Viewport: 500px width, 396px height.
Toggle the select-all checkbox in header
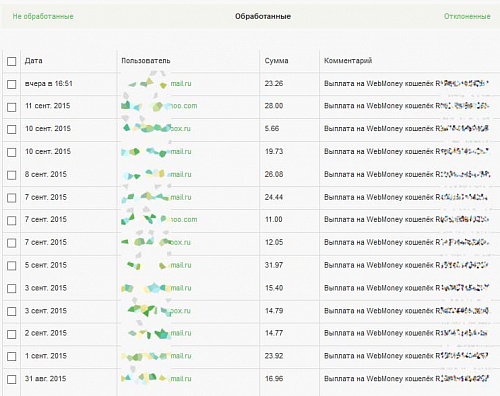click(12, 61)
